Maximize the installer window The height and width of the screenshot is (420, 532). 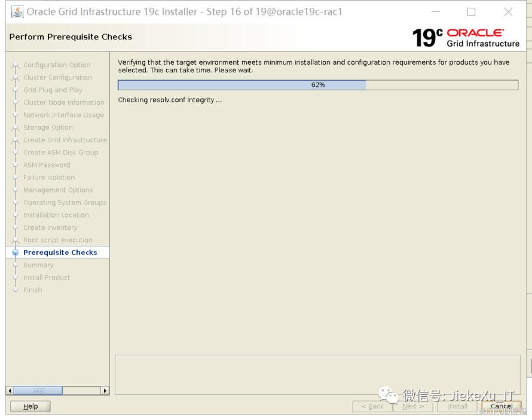pyautogui.click(x=471, y=12)
